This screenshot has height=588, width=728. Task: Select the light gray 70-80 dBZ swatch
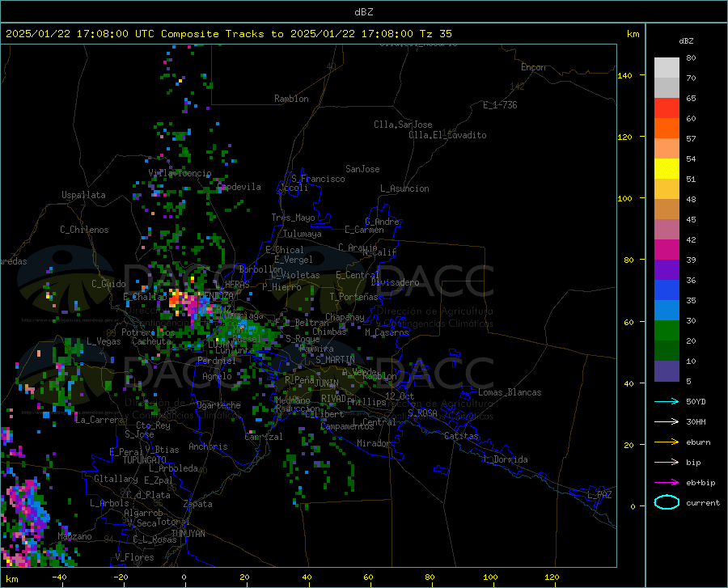tap(667, 68)
